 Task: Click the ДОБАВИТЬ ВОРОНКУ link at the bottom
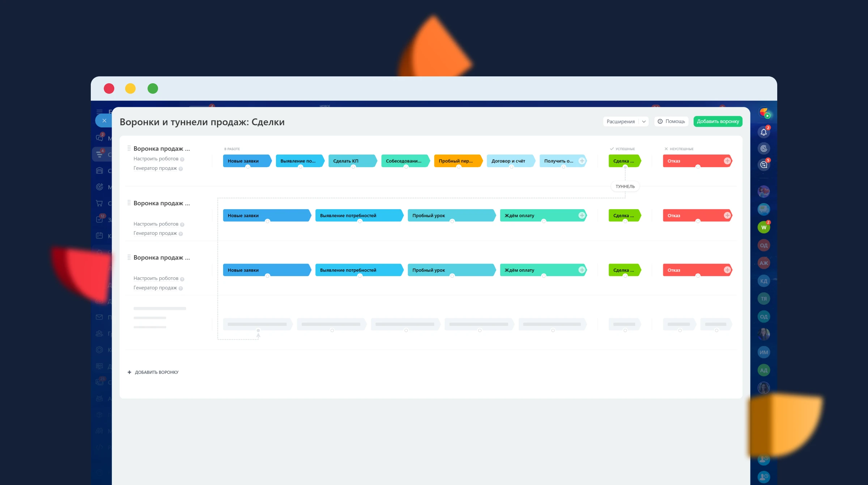(156, 372)
